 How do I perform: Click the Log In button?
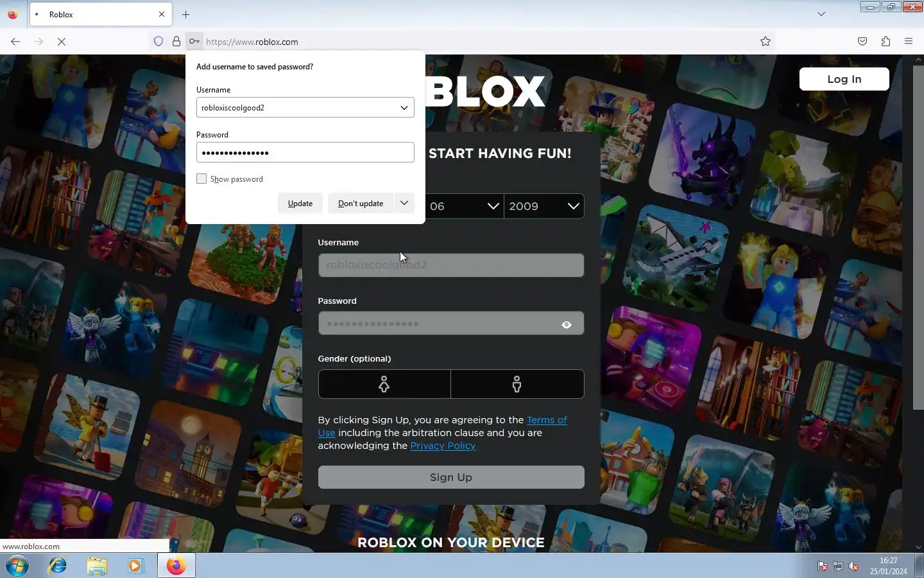pyautogui.click(x=844, y=79)
